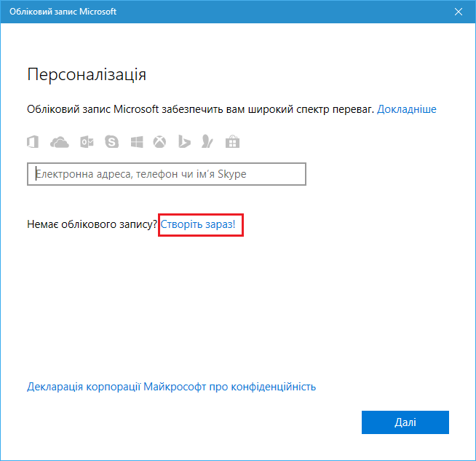This screenshot has width=476, height=461.
Task: Click the Office logo icon
Action: coord(33,142)
